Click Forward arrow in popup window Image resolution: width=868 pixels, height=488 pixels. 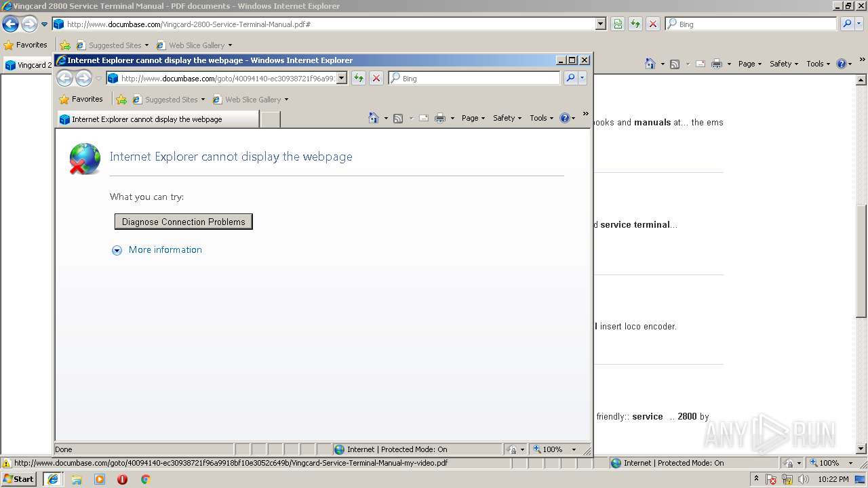[x=83, y=79]
